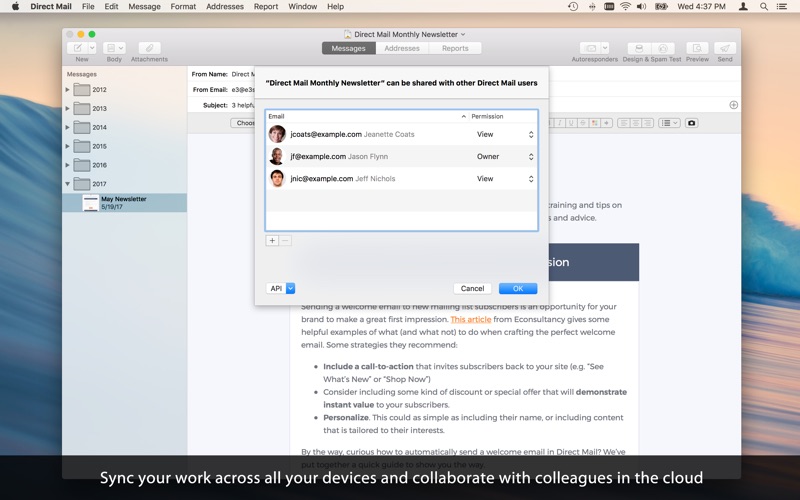Click the Spam Test icon
This screenshot has height=500, width=800.
tap(663, 48)
